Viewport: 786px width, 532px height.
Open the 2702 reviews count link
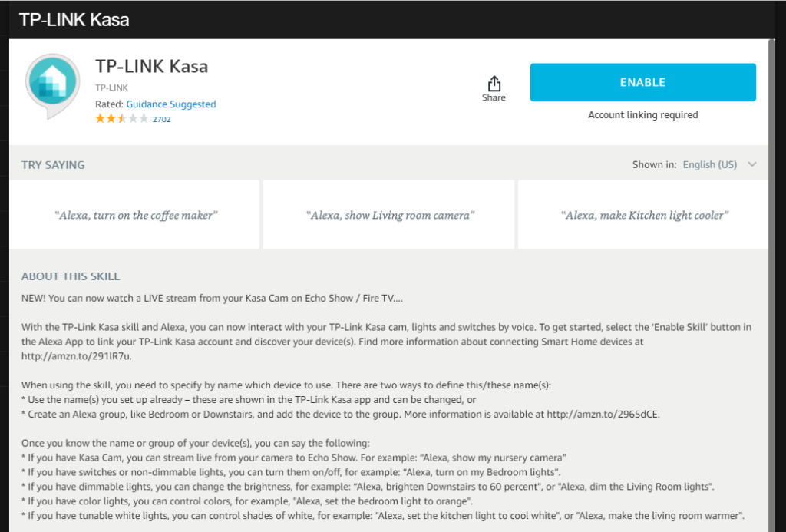[161, 120]
